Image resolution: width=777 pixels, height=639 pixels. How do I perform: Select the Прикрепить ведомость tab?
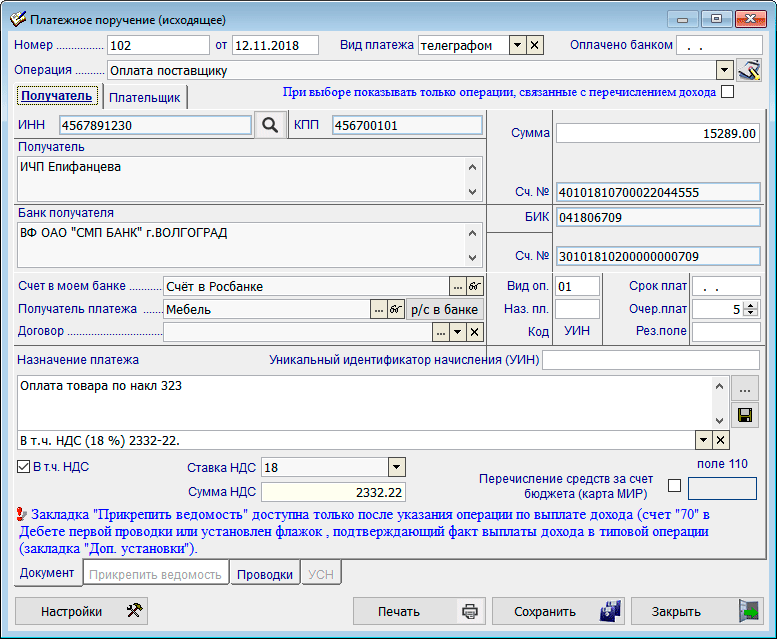(155, 575)
